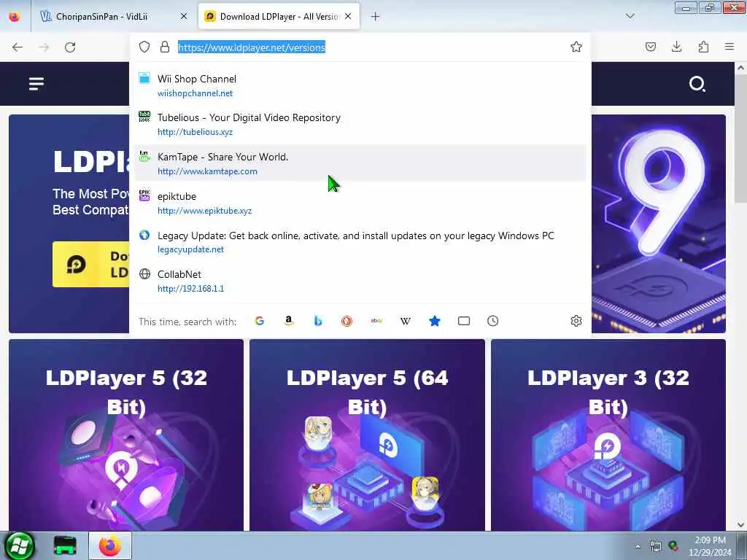
Task: Save page to Pocket icon
Action: click(x=650, y=47)
